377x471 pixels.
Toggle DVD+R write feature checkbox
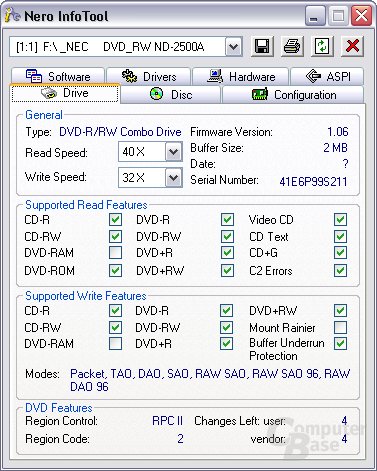pos(227,343)
